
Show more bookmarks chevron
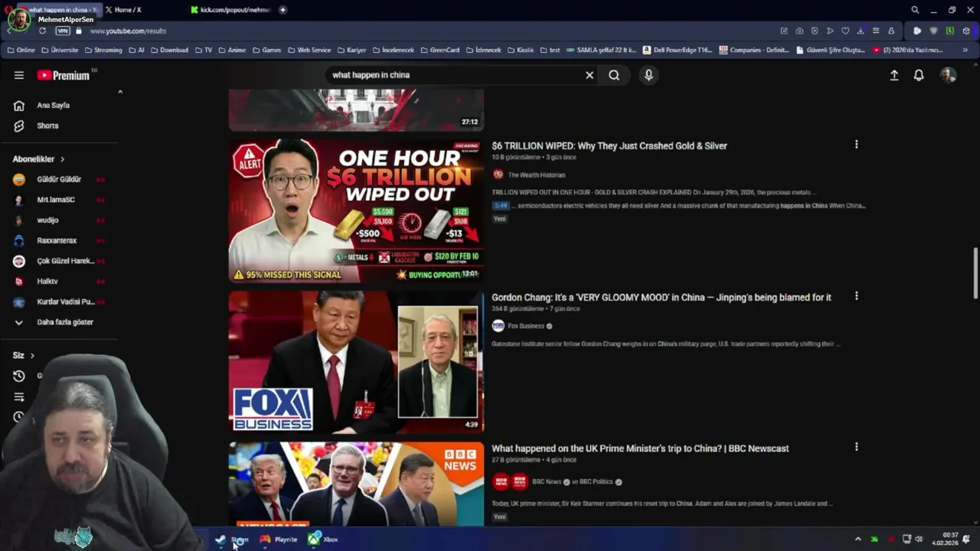965,50
